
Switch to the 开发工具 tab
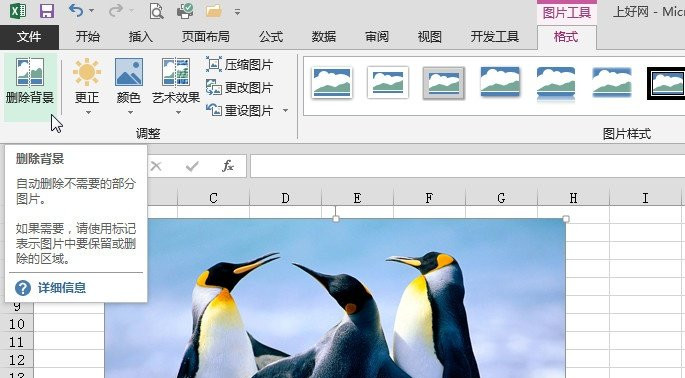pyautogui.click(x=495, y=37)
